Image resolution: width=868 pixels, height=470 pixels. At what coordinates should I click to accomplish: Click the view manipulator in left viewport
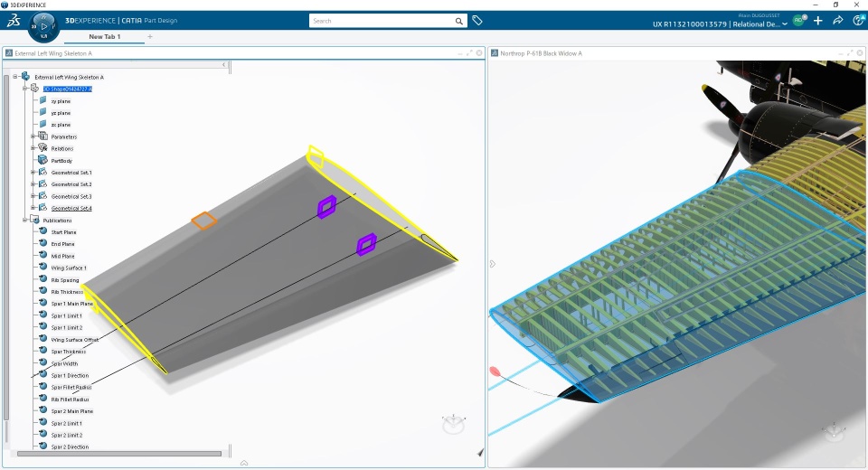pyautogui.click(x=453, y=424)
